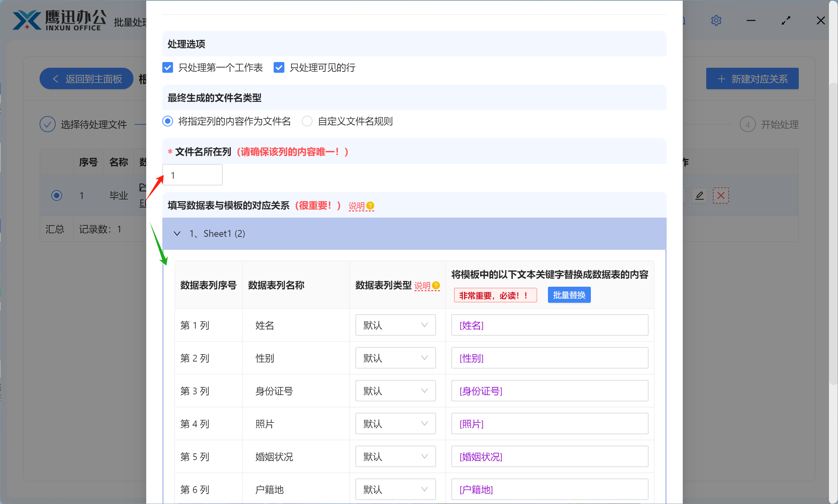Edit the [性别] keyword field
The width and height of the screenshot is (838, 504).
[x=549, y=357]
